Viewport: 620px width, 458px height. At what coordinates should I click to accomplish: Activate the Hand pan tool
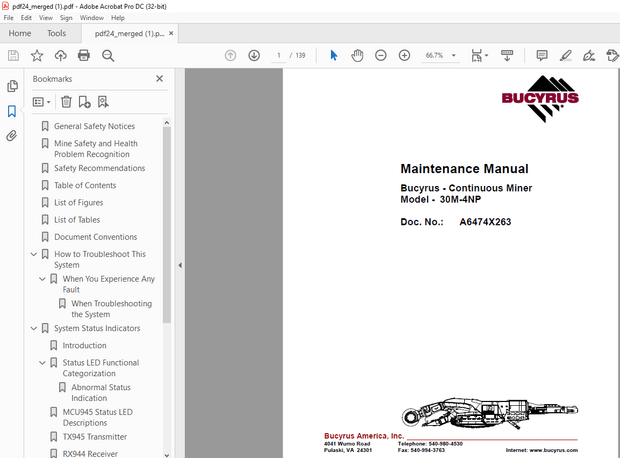(x=357, y=55)
